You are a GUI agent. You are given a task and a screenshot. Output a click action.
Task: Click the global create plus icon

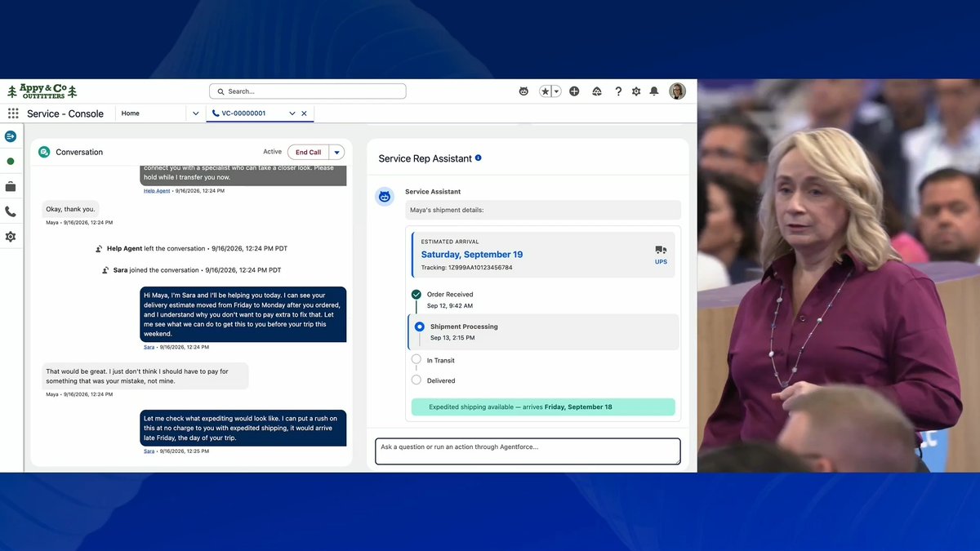574,91
